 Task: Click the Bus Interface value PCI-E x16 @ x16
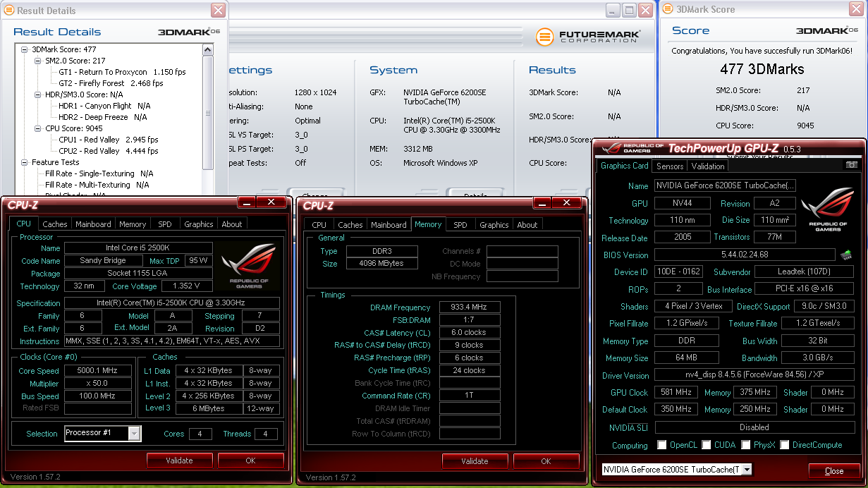point(804,288)
